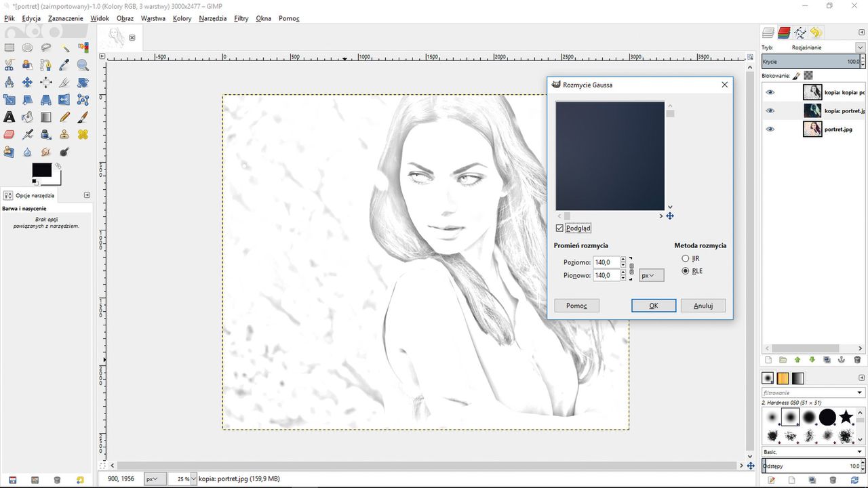Open the status bar px unit dropdown
The height and width of the screenshot is (488, 868).
155,479
